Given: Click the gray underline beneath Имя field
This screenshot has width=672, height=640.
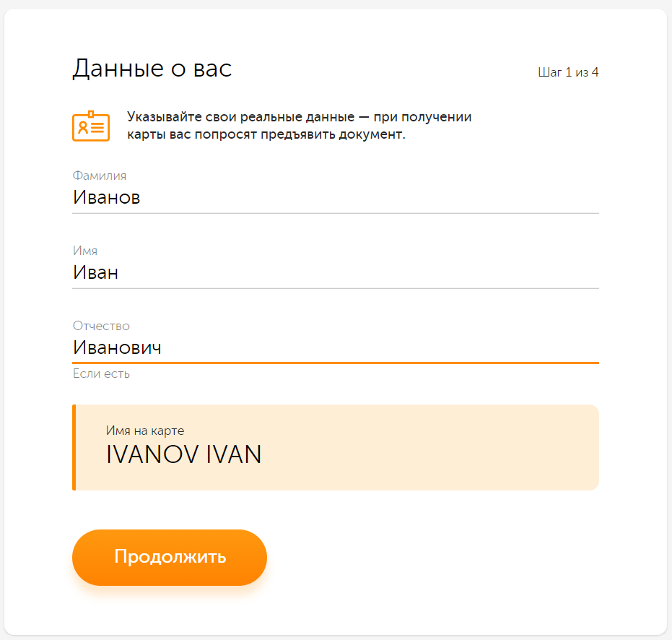Looking at the screenshot, I should [335, 288].
